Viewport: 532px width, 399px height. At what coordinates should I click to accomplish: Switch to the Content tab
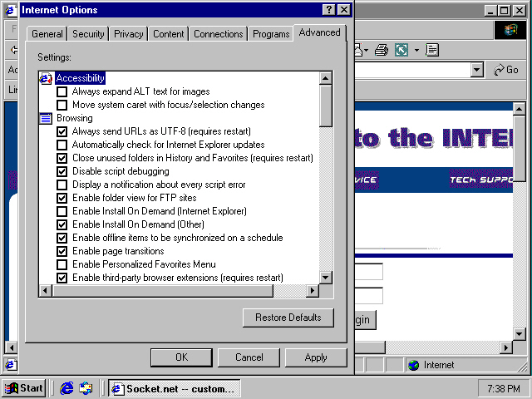pyautogui.click(x=168, y=34)
